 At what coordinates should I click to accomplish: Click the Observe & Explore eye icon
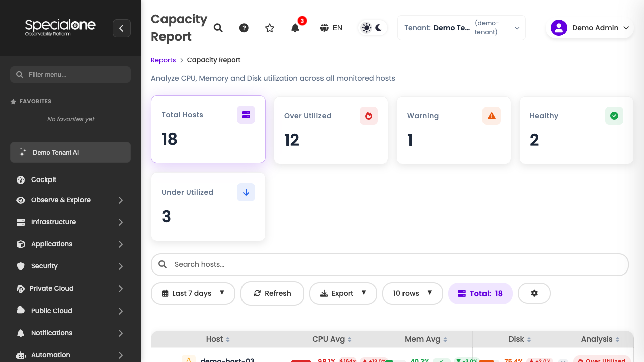click(21, 200)
